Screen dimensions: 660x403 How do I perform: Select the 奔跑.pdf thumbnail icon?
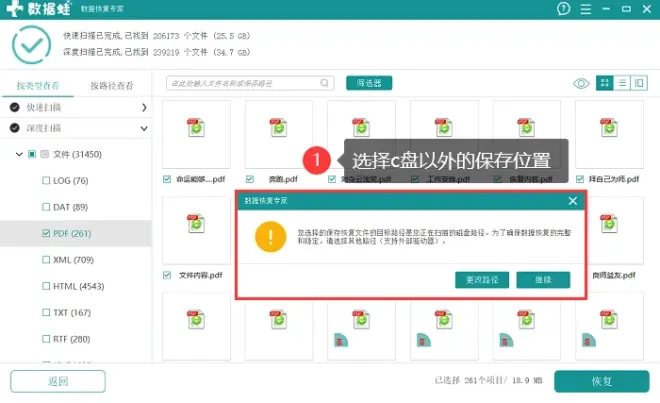tap(279, 128)
